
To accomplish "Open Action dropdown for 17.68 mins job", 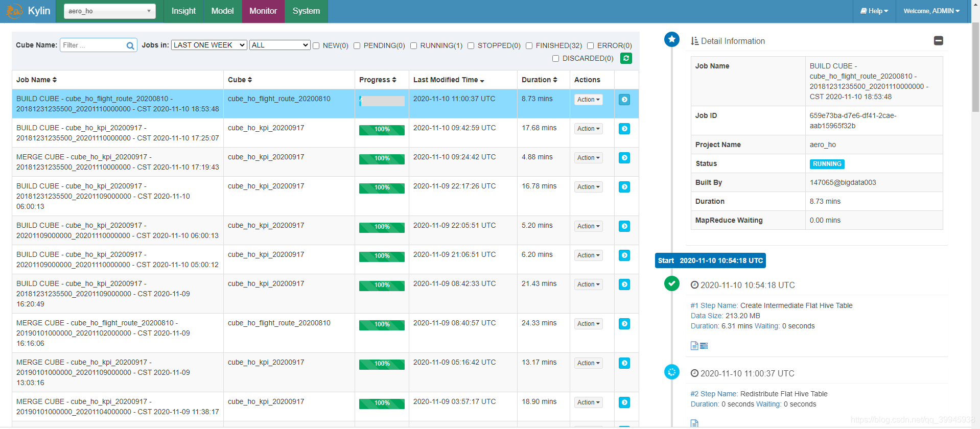I will coord(589,129).
